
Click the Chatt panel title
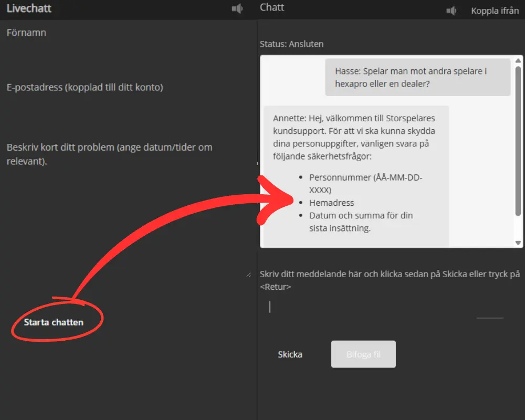272,7
